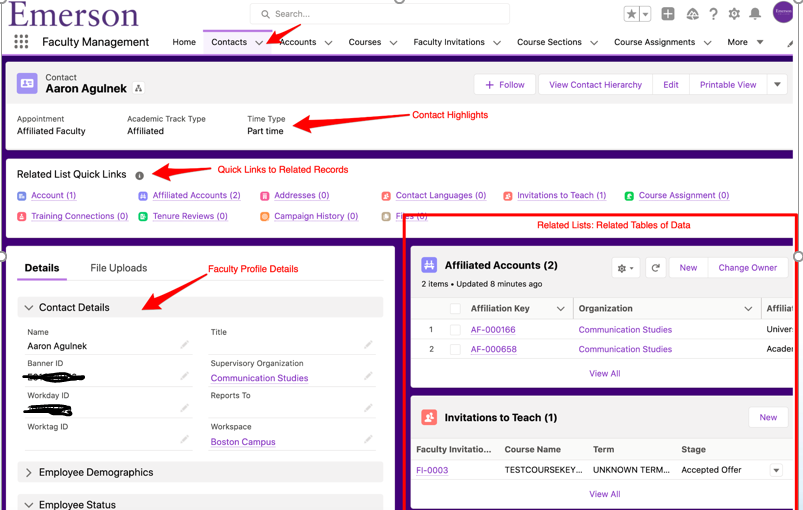The width and height of the screenshot is (803, 510).
Task: Edit the Worktag ID pencil icon
Action: [184, 439]
